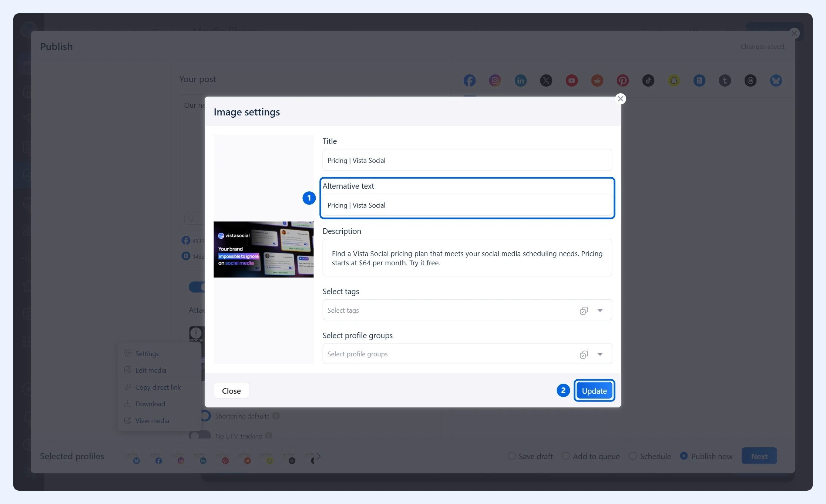826x504 pixels.
Task: Click into the Alternative text input field
Action: pyautogui.click(x=467, y=205)
